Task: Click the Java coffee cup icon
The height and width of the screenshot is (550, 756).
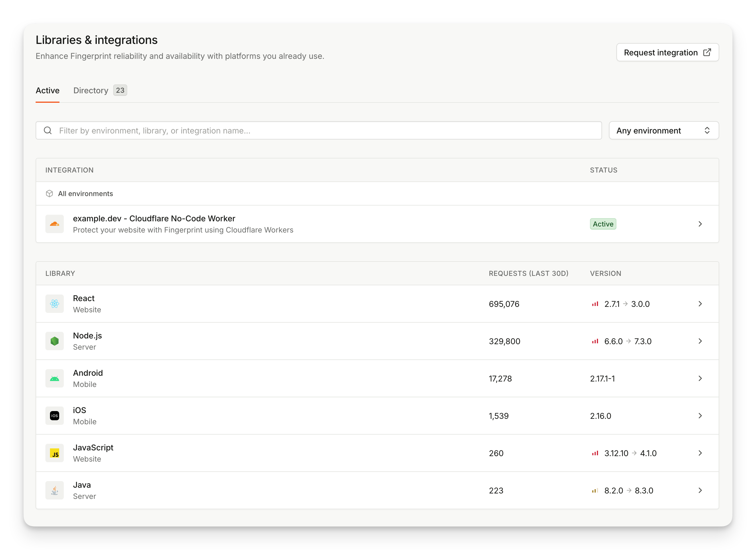Action: [55, 490]
